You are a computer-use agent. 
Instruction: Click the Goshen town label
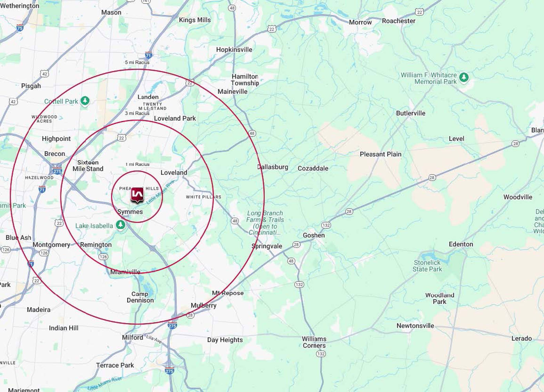coord(314,235)
